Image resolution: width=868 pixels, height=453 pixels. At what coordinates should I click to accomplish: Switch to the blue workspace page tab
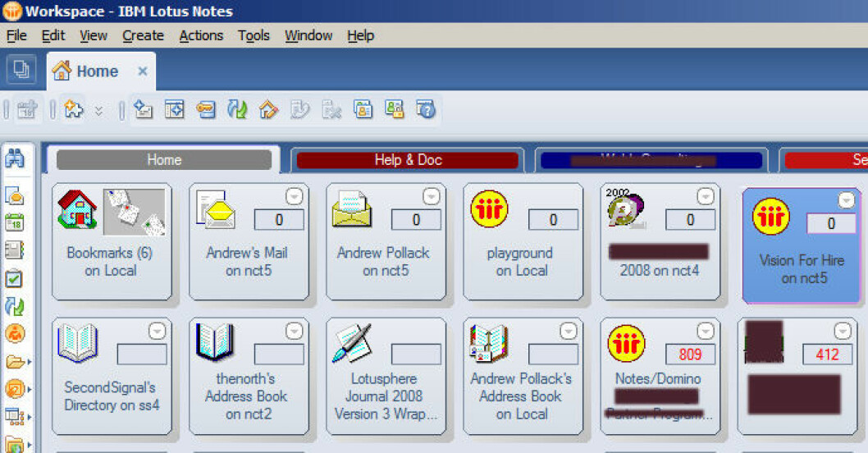point(651,160)
